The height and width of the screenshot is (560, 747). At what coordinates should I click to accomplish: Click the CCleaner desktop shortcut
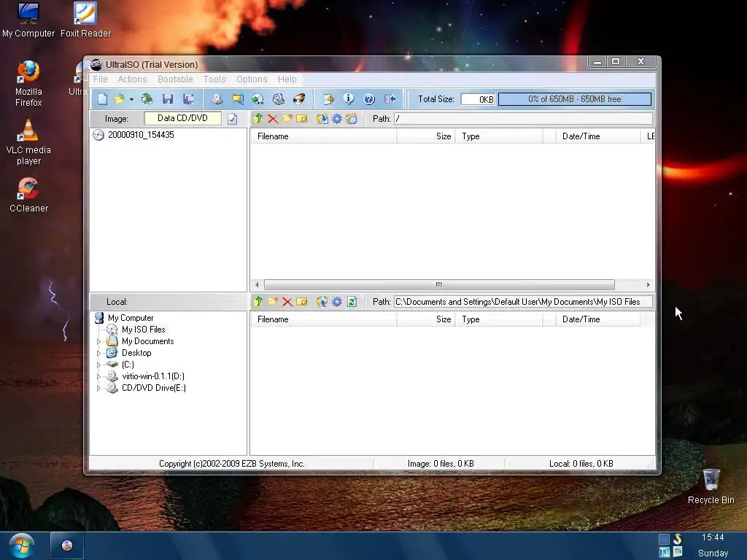[28, 195]
